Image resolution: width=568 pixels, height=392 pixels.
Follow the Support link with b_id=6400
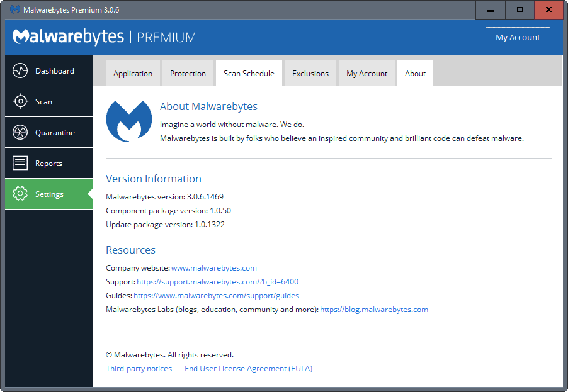click(x=217, y=281)
